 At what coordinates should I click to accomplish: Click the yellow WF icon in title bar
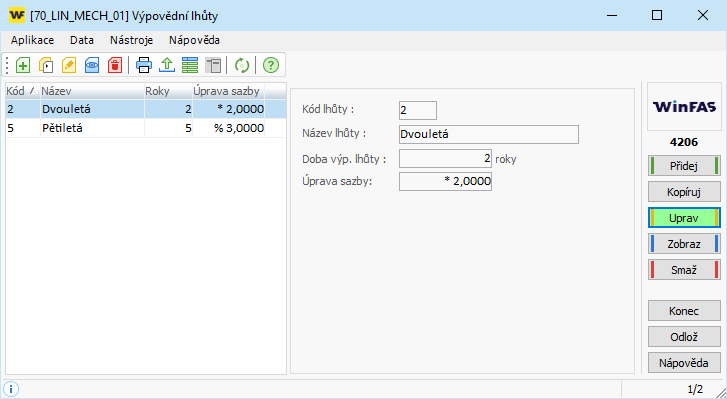17,15
